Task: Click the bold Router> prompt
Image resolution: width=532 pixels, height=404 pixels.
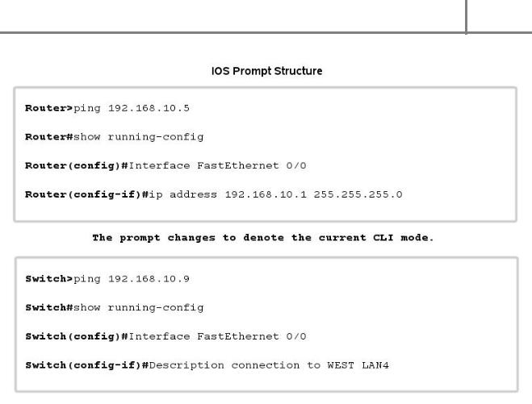Action: 49,108
